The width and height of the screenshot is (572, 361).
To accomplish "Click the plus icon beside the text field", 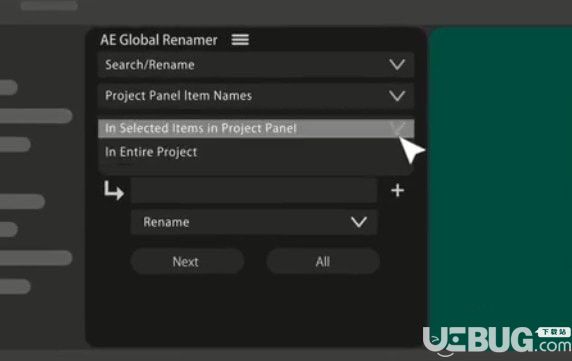I will 397,190.
